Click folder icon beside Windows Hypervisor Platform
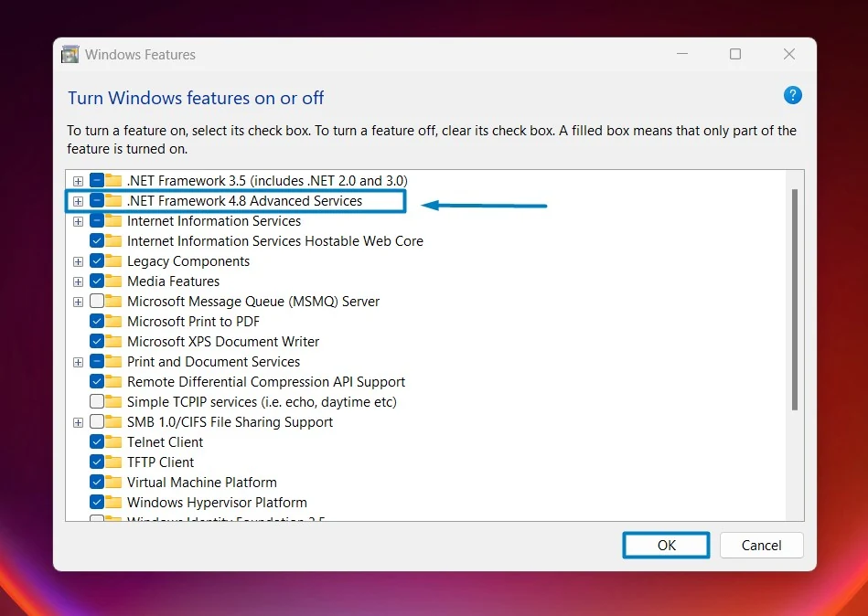 113,502
